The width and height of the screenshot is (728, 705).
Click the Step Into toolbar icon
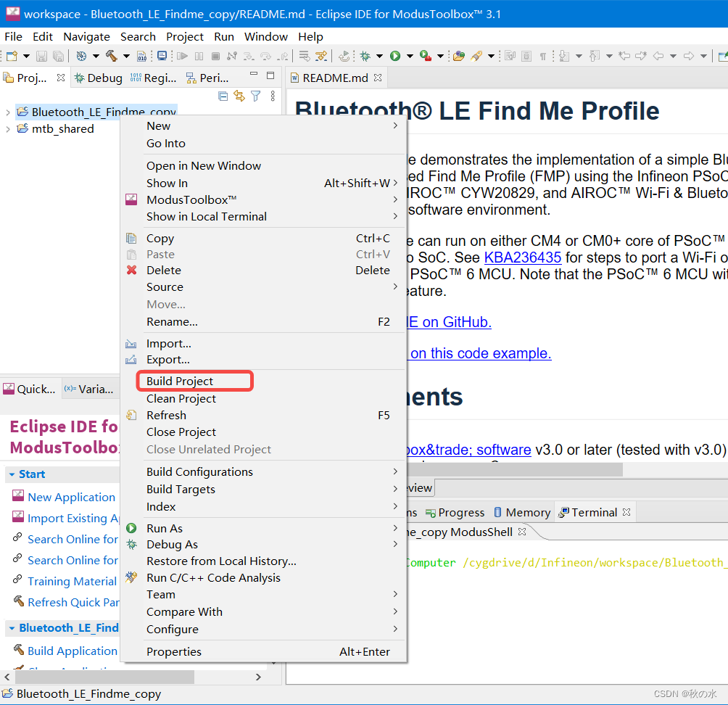[x=249, y=56]
